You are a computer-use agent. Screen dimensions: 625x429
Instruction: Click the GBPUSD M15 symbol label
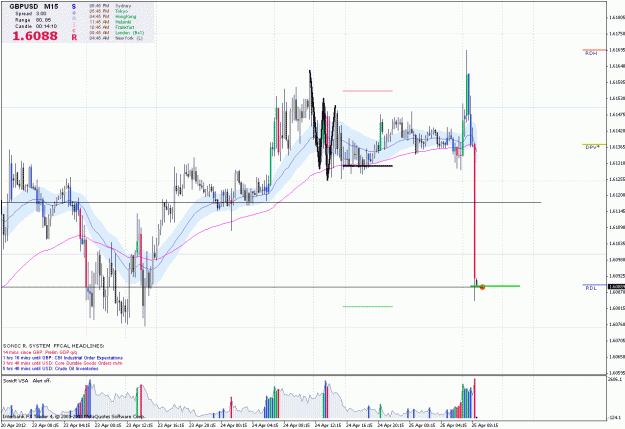point(33,6)
